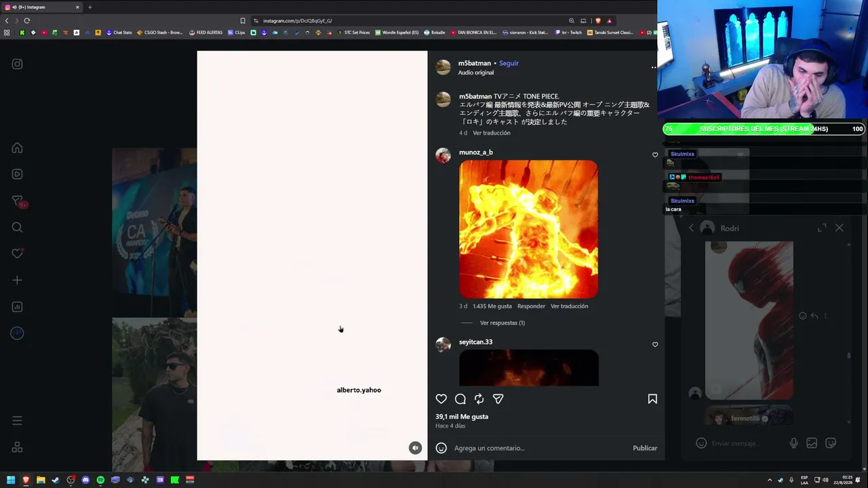Open more options for the Spider-Man message
868x488 pixels.
(825, 316)
